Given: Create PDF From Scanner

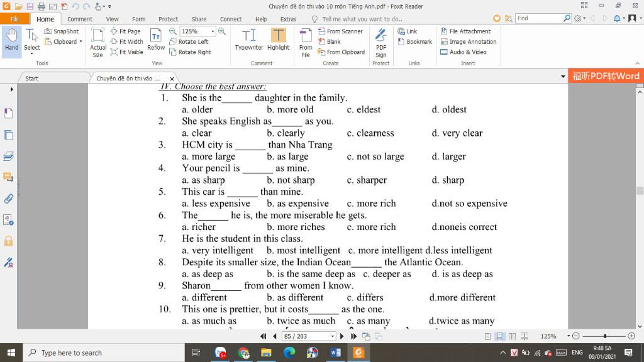Looking at the screenshot, I should (x=340, y=31).
